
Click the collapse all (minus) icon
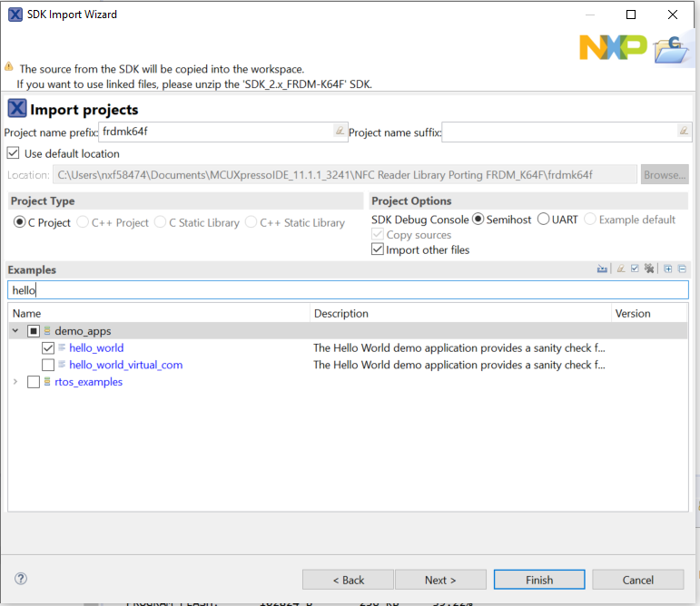point(682,269)
